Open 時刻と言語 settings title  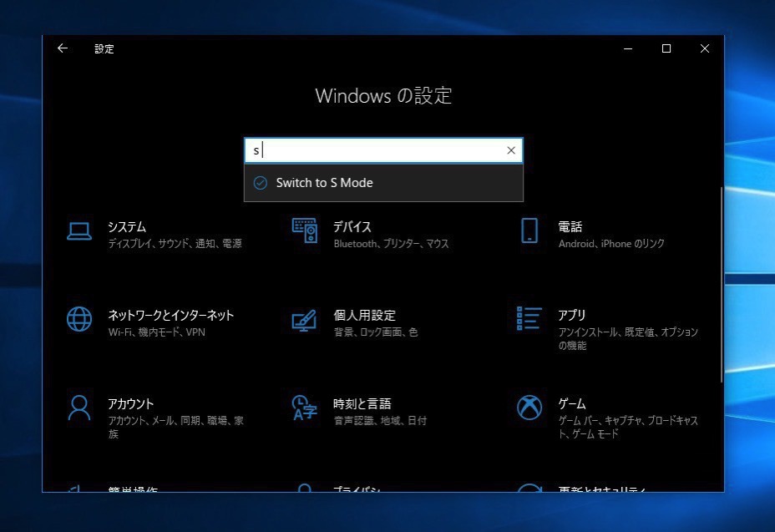click(362, 403)
